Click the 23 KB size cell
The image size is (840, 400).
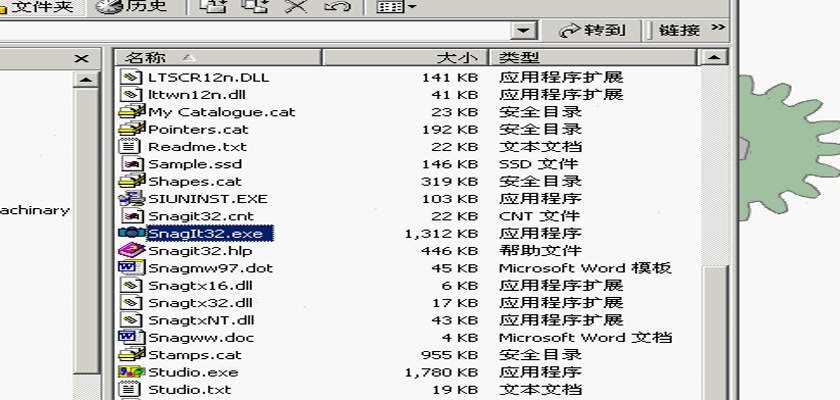pos(454,112)
